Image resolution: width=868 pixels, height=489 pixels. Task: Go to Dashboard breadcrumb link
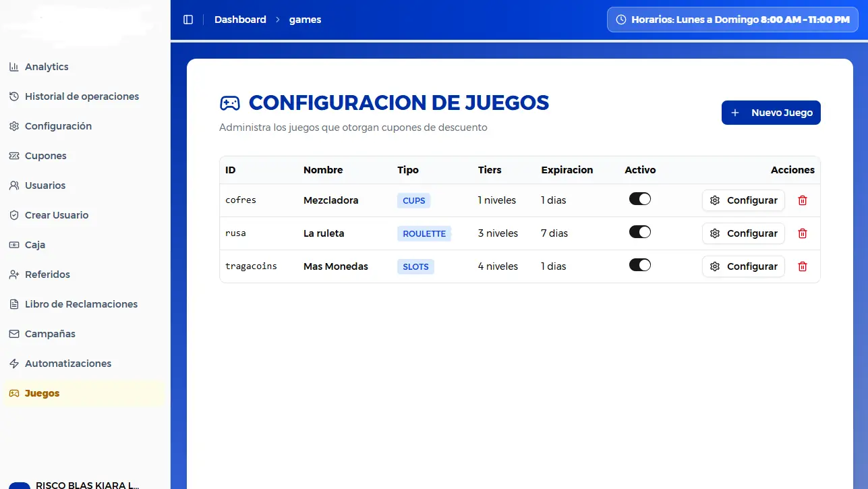click(240, 20)
